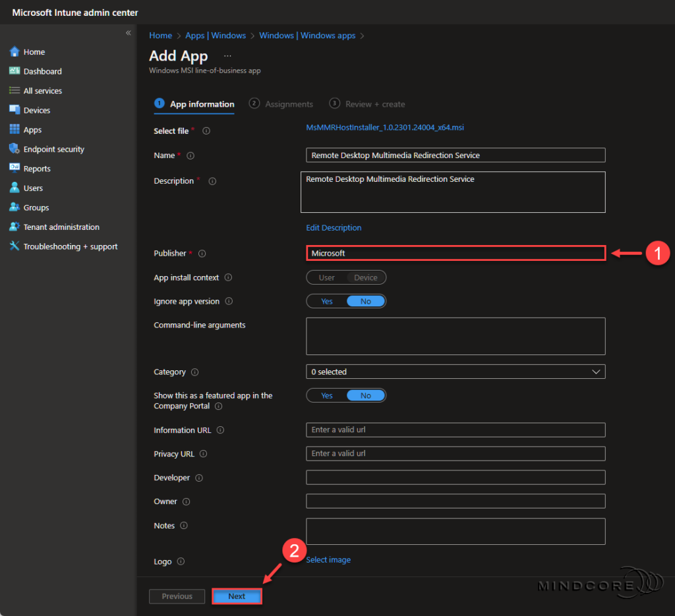Open the Category dropdown

click(x=455, y=372)
